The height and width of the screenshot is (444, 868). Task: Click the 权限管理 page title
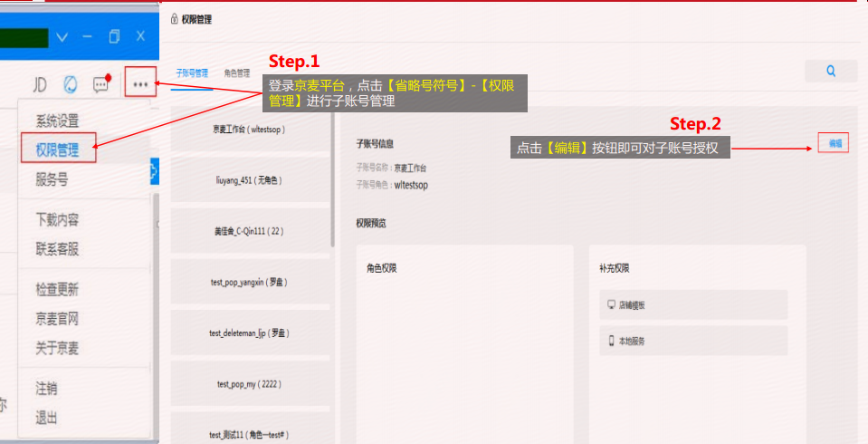pyautogui.click(x=196, y=19)
